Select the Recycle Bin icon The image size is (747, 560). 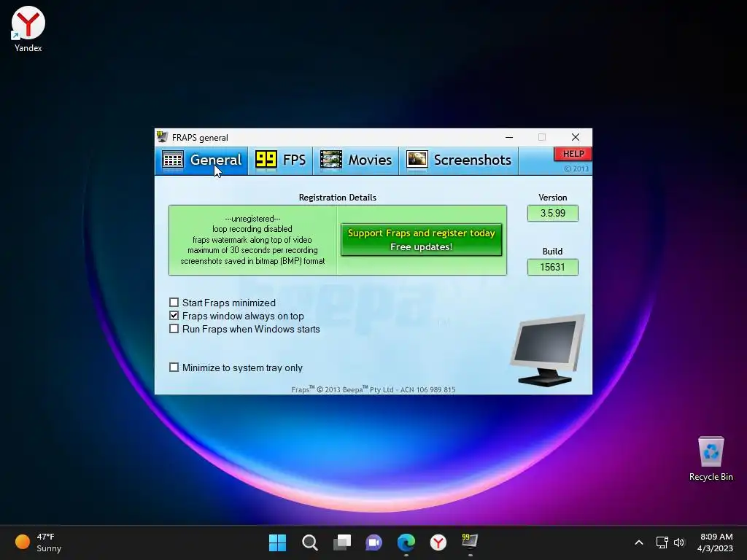point(711,459)
